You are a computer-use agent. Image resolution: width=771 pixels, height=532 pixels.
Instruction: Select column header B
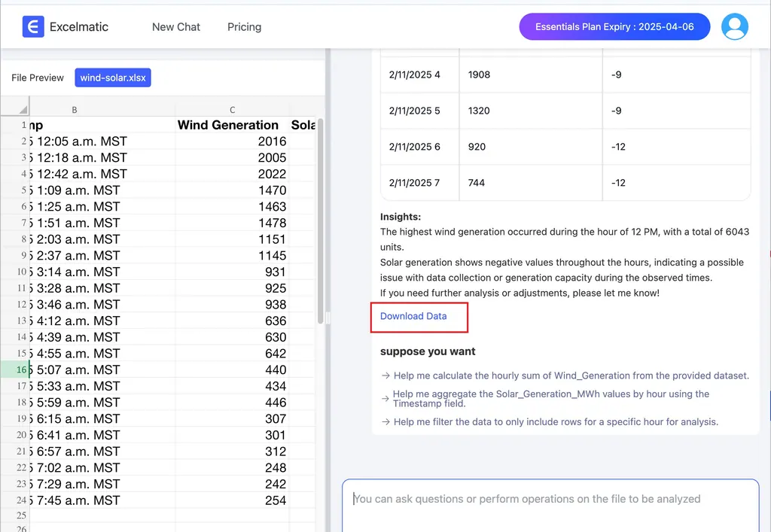(74, 108)
